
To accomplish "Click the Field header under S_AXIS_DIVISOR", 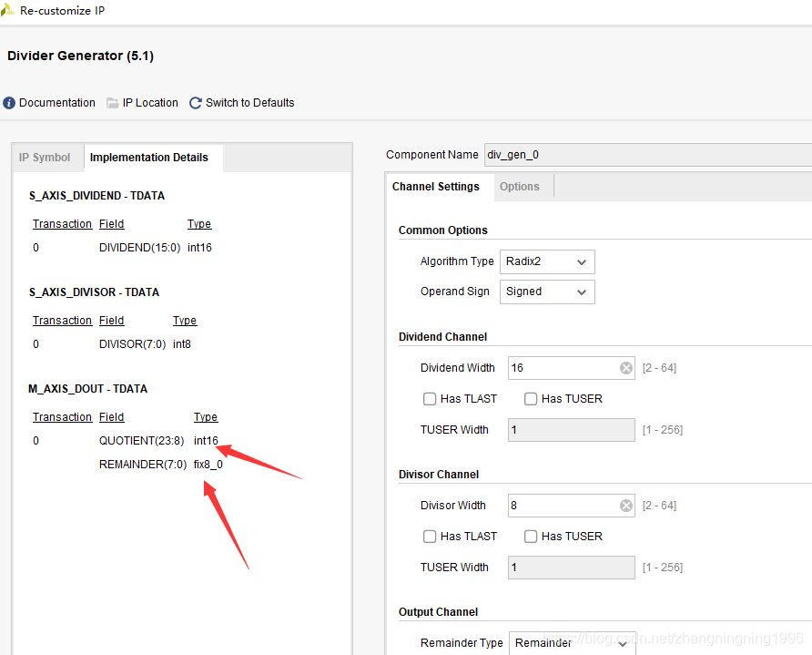I will [x=112, y=321].
